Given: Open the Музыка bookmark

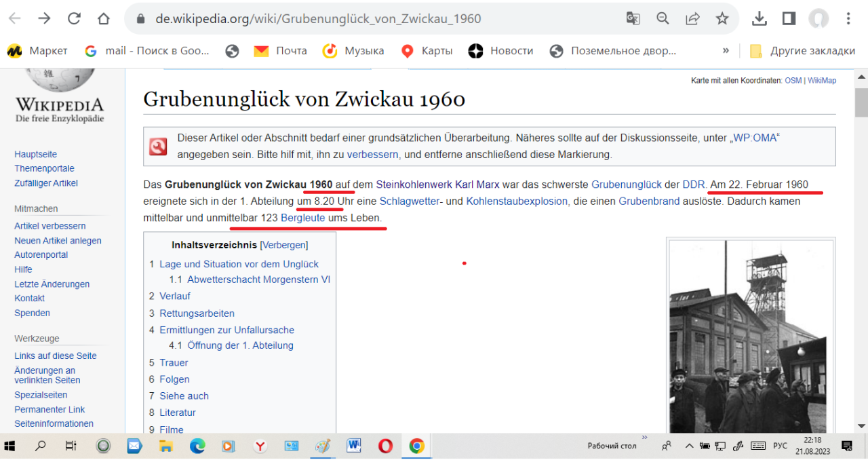Looking at the screenshot, I should (x=353, y=51).
